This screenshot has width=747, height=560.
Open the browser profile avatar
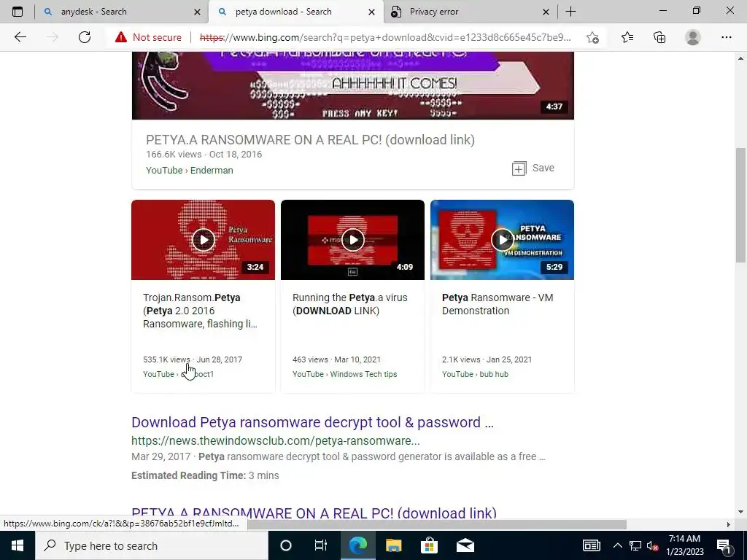tap(693, 37)
